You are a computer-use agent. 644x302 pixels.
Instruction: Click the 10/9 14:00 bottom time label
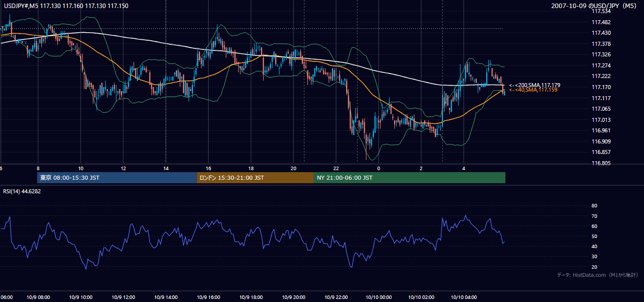click(166, 297)
